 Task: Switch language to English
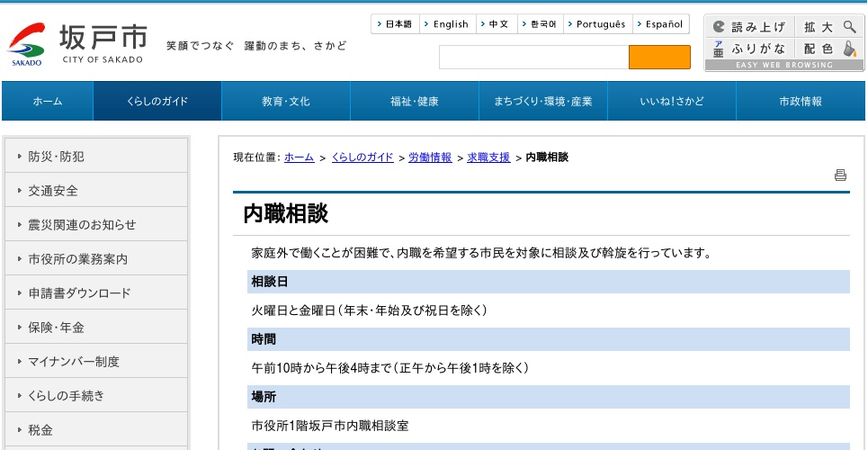coord(446,24)
